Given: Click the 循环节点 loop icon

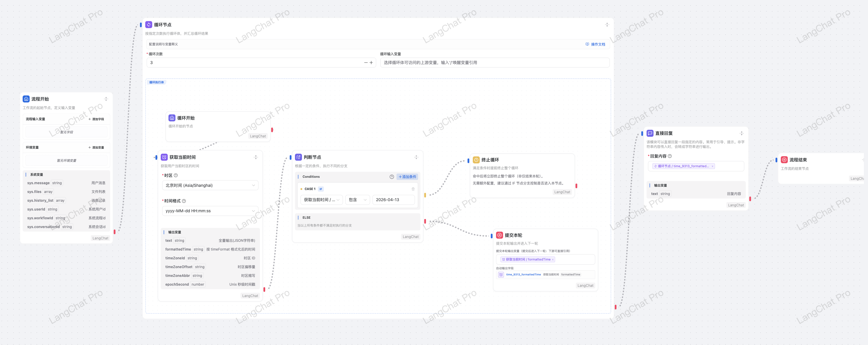Looking at the screenshot, I should tap(149, 25).
